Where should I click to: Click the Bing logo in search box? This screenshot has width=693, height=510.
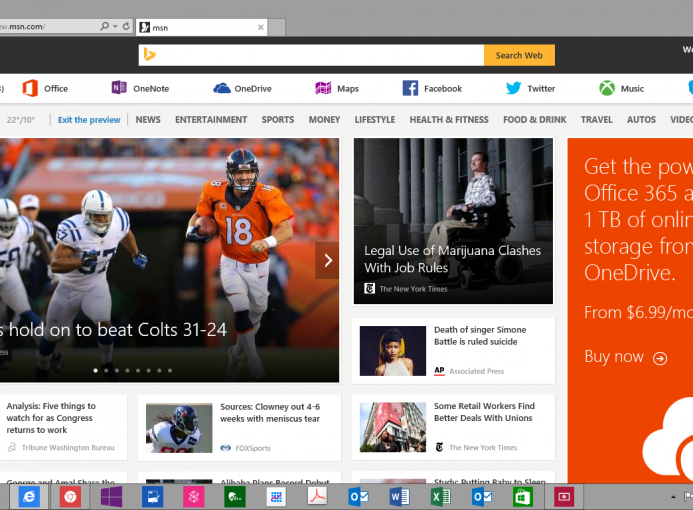coord(149,55)
